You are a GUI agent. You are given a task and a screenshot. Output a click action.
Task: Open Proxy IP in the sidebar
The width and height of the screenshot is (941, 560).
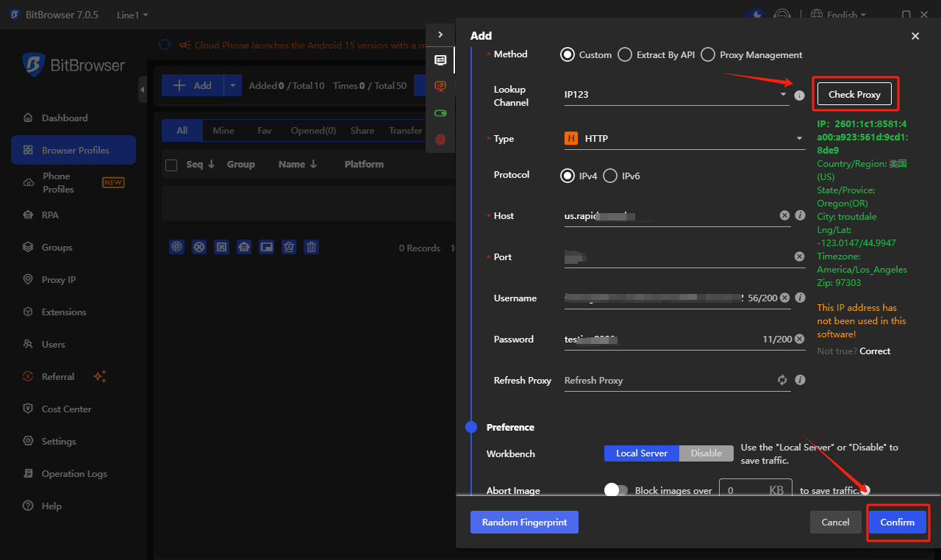[x=58, y=279]
